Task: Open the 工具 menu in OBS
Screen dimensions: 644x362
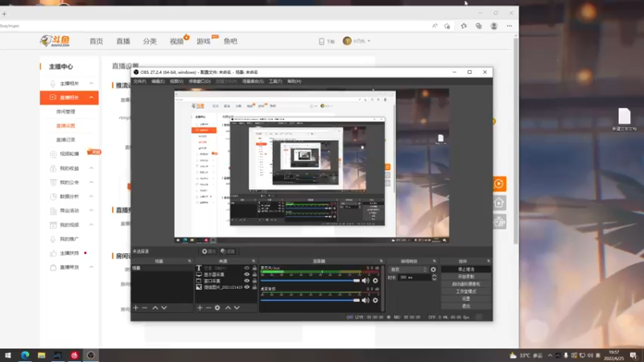Action: [275, 81]
